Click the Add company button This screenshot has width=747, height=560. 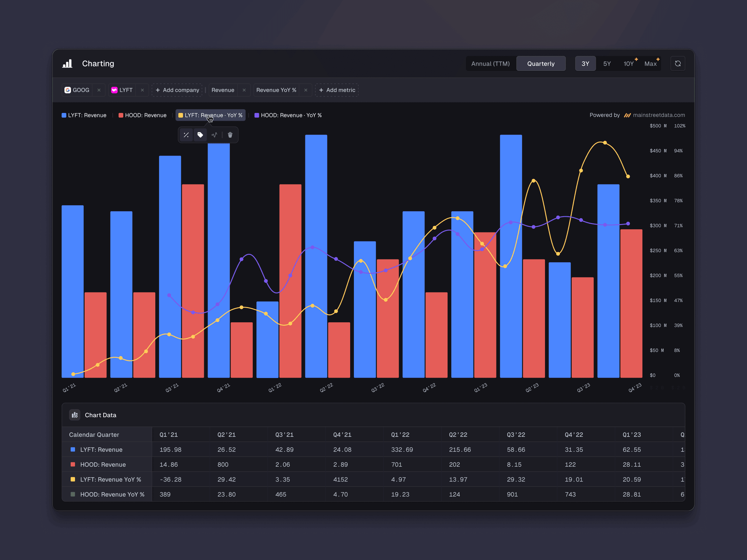(177, 90)
